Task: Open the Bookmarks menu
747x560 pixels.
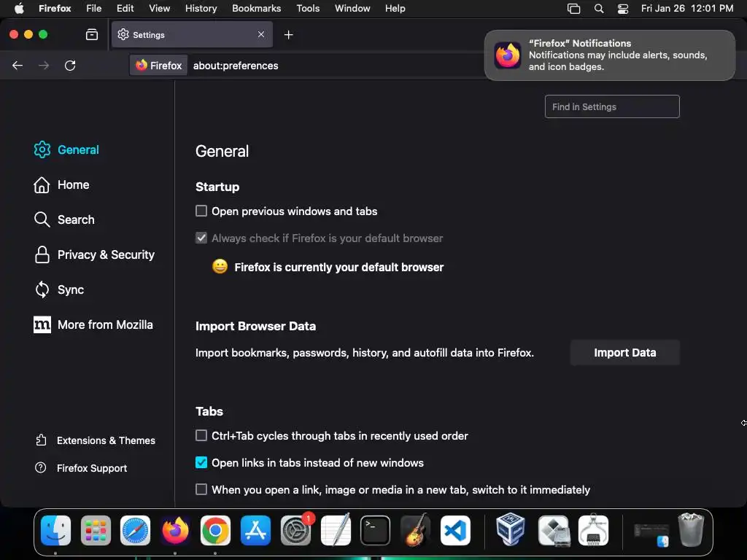Action: pyautogui.click(x=256, y=9)
